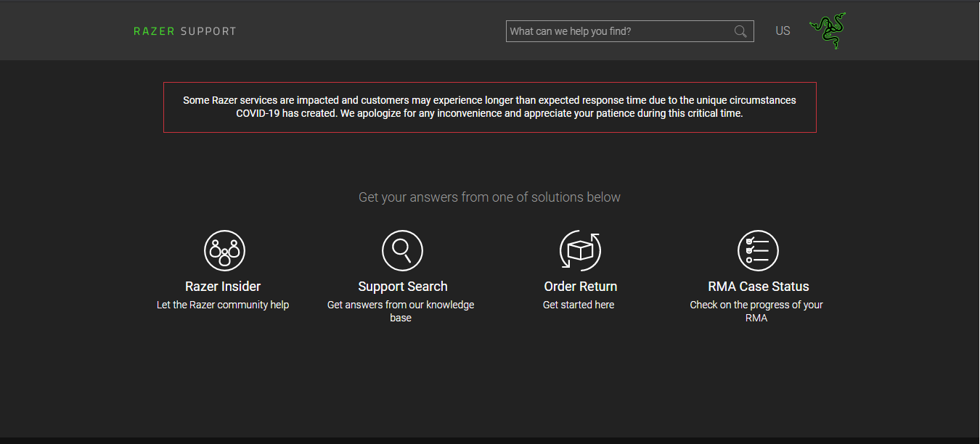Go to Razer Support home link
980x444 pixels.
185,31
